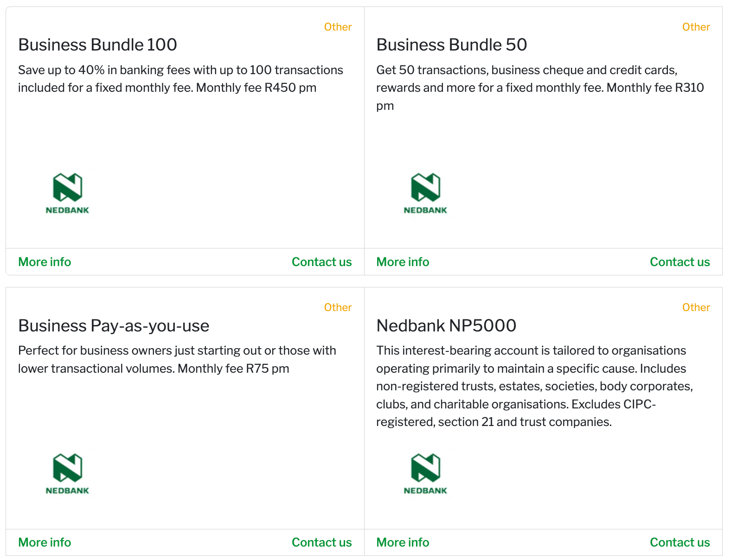The image size is (731, 560).
Task: Choose Contact us under Business Pay-as-you-use
Action: (x=321, y=542)
